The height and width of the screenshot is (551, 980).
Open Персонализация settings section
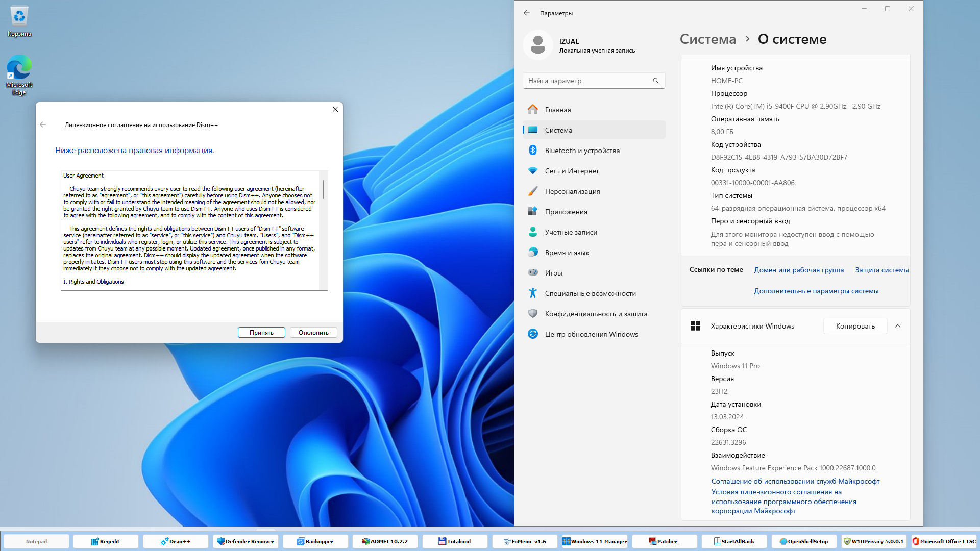tap(594, 191)
